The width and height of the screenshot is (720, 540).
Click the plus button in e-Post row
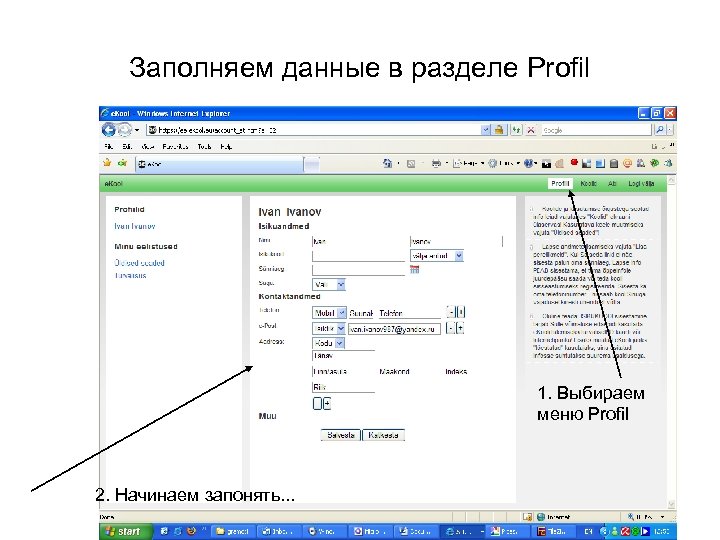tap(460, 328)
